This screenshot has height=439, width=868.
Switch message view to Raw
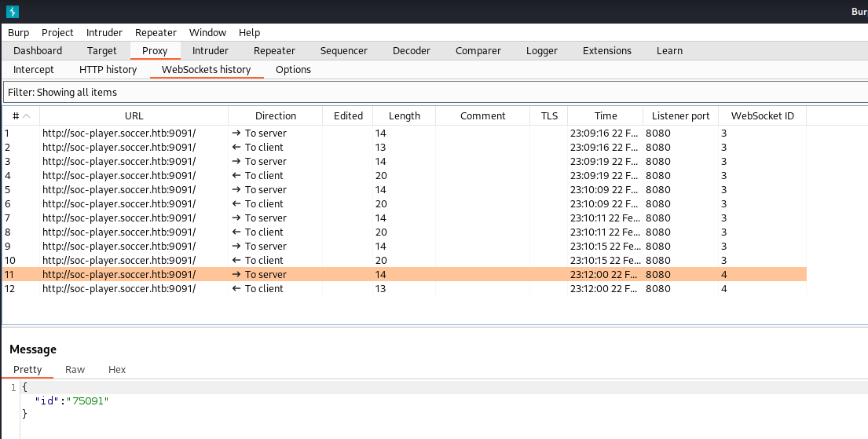click(x=75, y=369)
